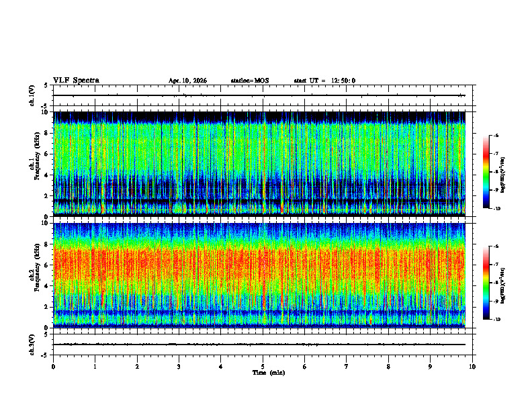
Task: Click the ch.1 color scale bar
Action: [x=486, y=172]
